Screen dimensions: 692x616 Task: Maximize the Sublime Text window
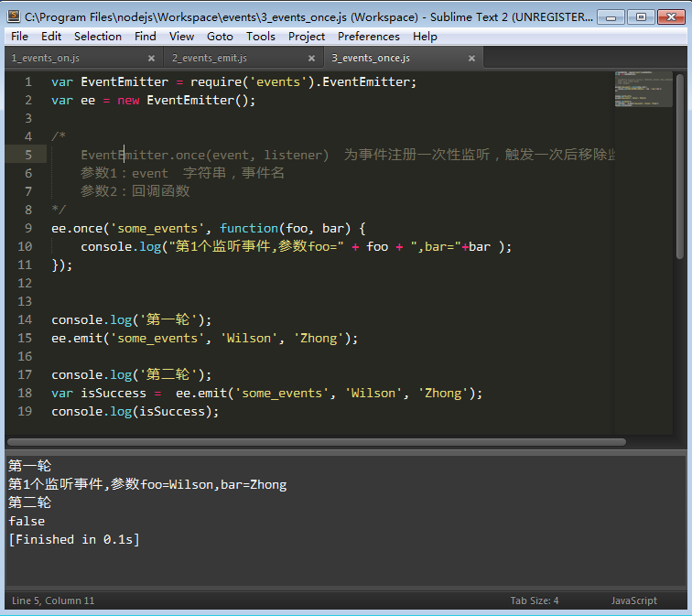[641, 17]
